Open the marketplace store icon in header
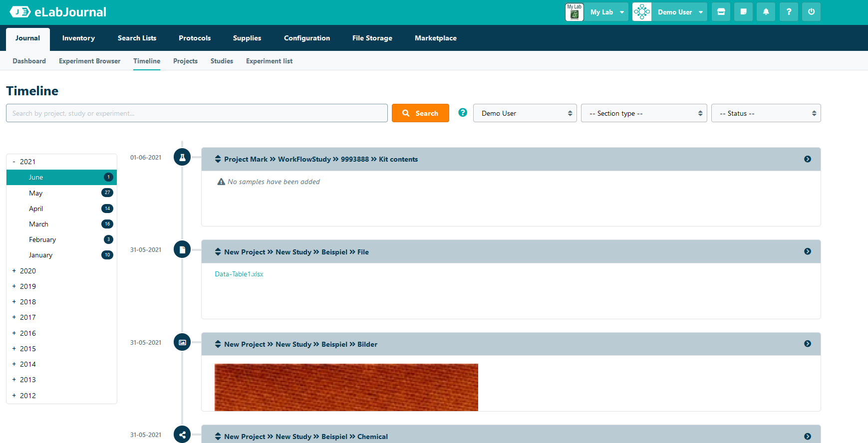This screenshot has width=868, height=443. [x=721, y=12]
